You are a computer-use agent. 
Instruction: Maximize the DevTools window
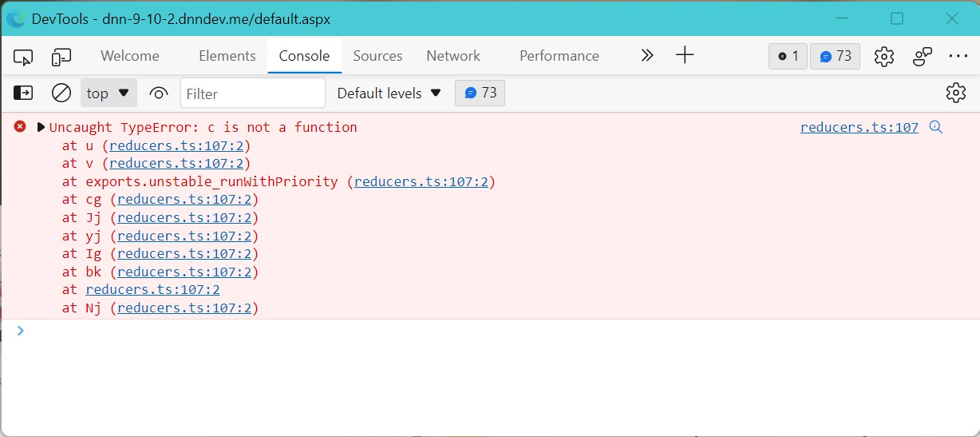click(x=897, y=18)
